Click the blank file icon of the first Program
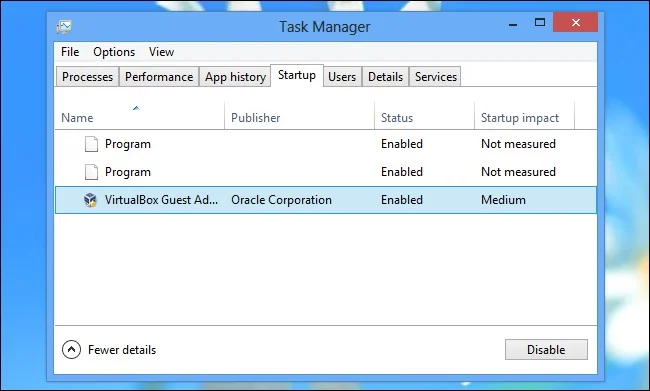This screenshot has height=391, width=650. 91,144
